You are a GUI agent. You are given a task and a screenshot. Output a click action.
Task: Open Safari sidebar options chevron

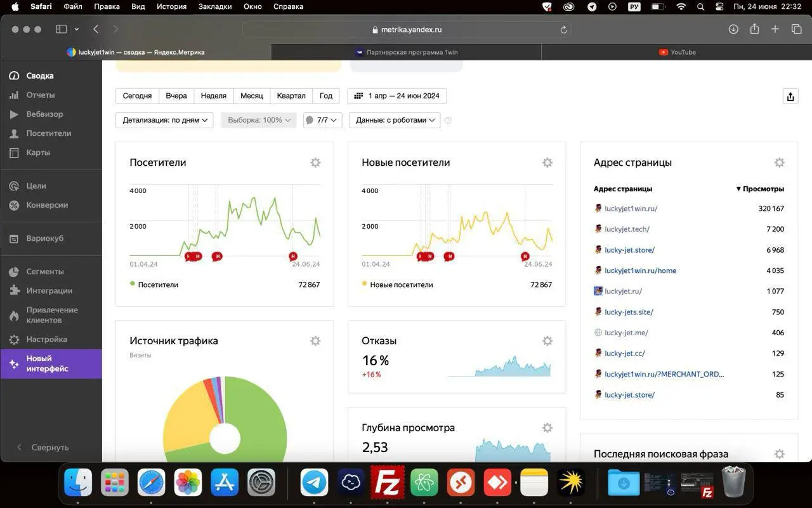click(77, 29)
